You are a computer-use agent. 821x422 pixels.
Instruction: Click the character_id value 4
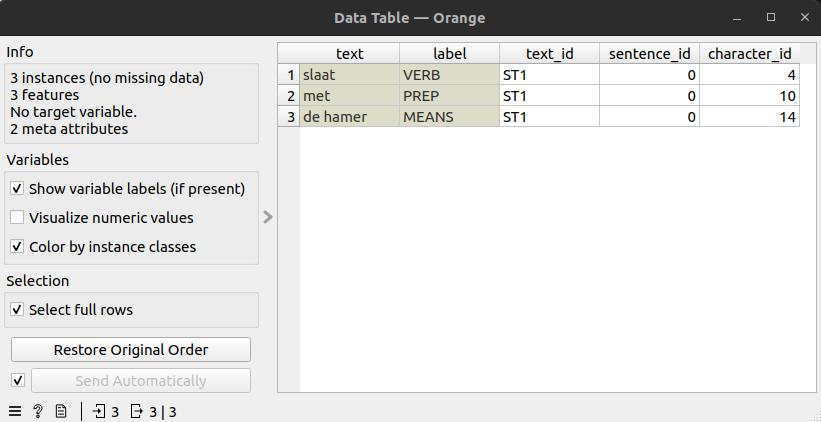(749, 75)
